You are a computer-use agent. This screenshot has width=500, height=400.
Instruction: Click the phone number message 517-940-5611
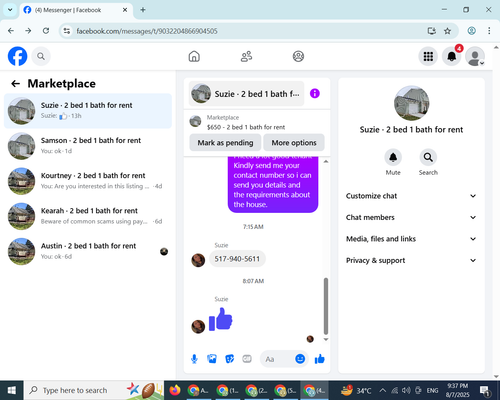pos(237,259)
